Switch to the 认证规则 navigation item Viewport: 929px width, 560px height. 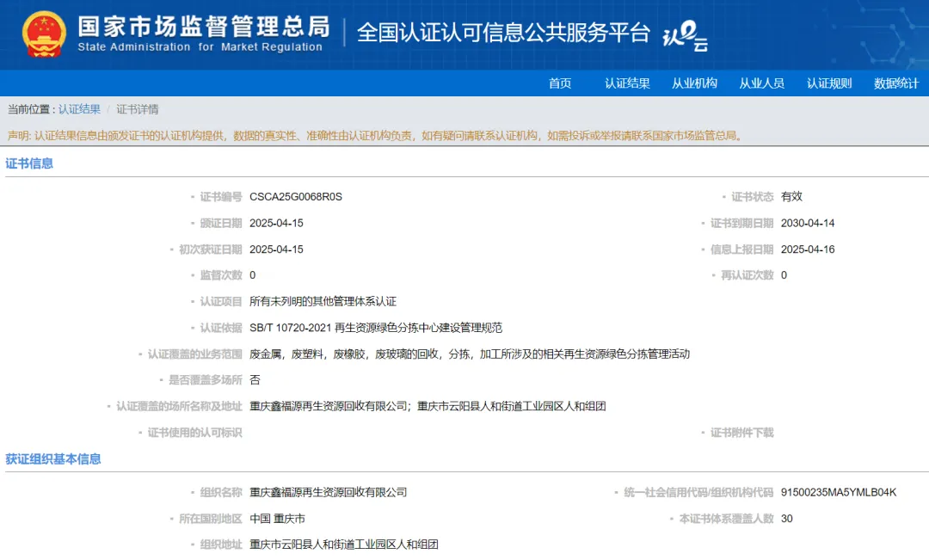[x=829, y=83]
